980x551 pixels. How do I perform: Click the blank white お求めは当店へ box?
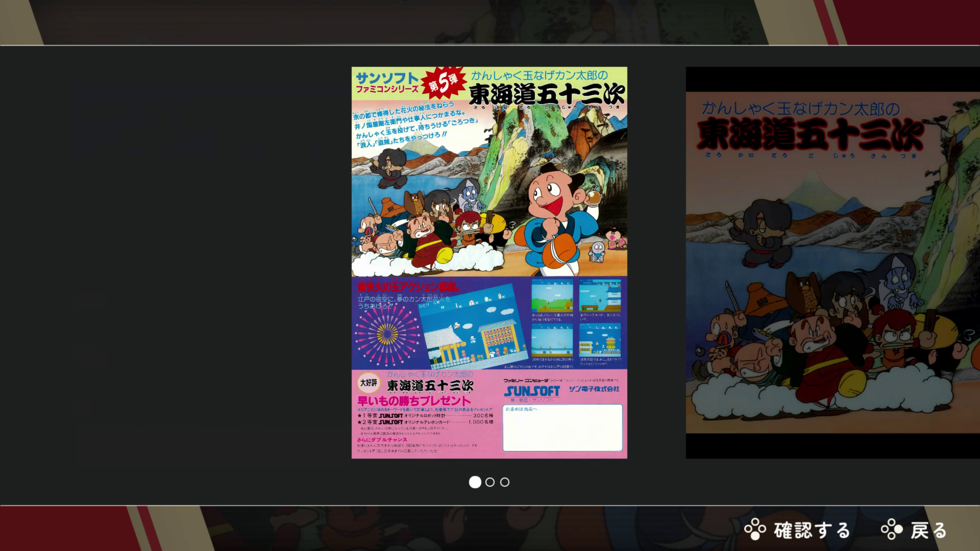562,429
